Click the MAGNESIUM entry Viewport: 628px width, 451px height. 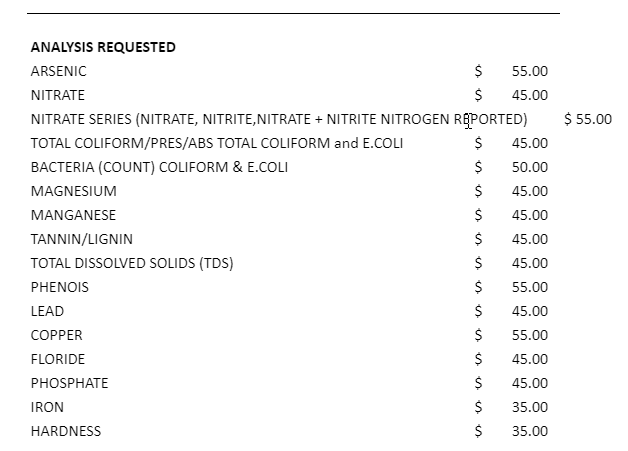point(74,191)
